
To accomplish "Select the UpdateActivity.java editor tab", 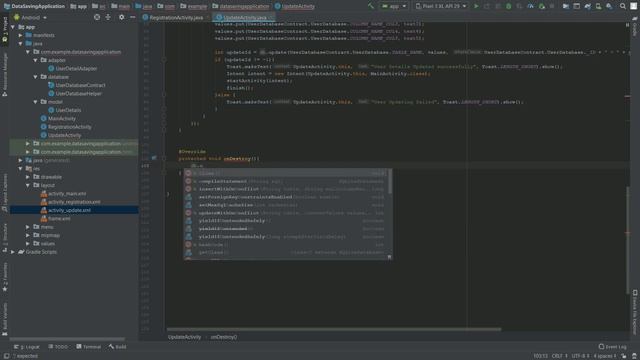I will coord(244,18).
